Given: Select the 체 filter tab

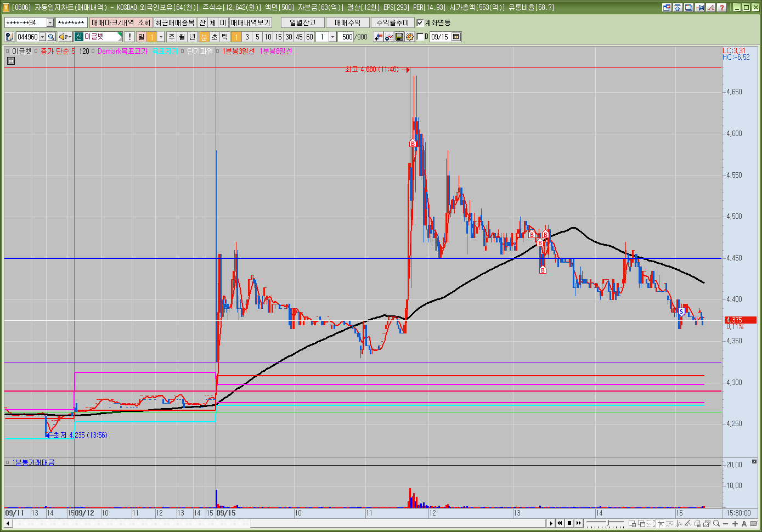Looking at the screenshot, I should (x=213, y=22).
